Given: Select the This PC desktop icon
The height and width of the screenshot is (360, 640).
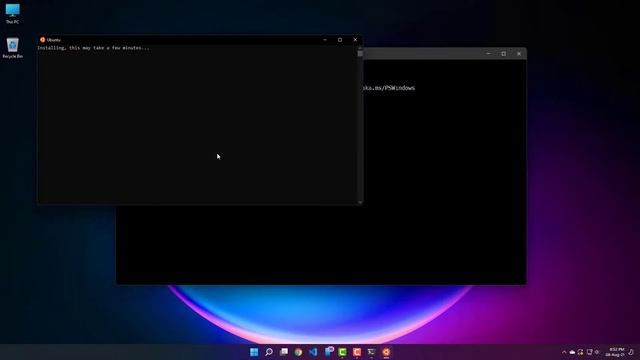Looking at the screenshot, I should pyautogui.click(x=13, y=13).
